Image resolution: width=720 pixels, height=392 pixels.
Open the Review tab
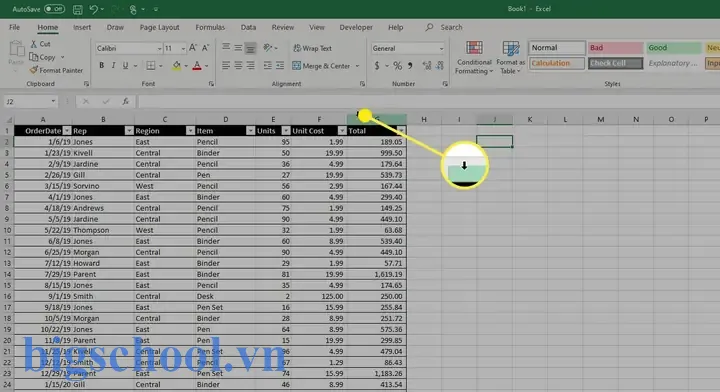tap(282, 27)
